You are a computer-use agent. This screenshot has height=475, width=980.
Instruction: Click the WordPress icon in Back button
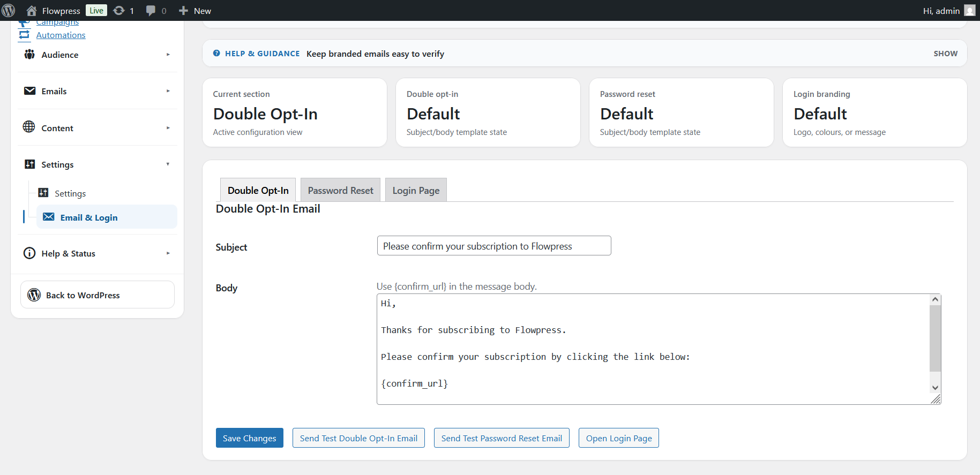pyautogui.click(x=34, y=295)
